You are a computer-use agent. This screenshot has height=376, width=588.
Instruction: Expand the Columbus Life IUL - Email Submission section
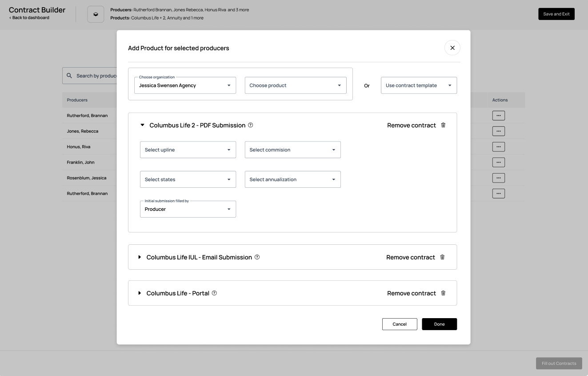pos(140,257)
